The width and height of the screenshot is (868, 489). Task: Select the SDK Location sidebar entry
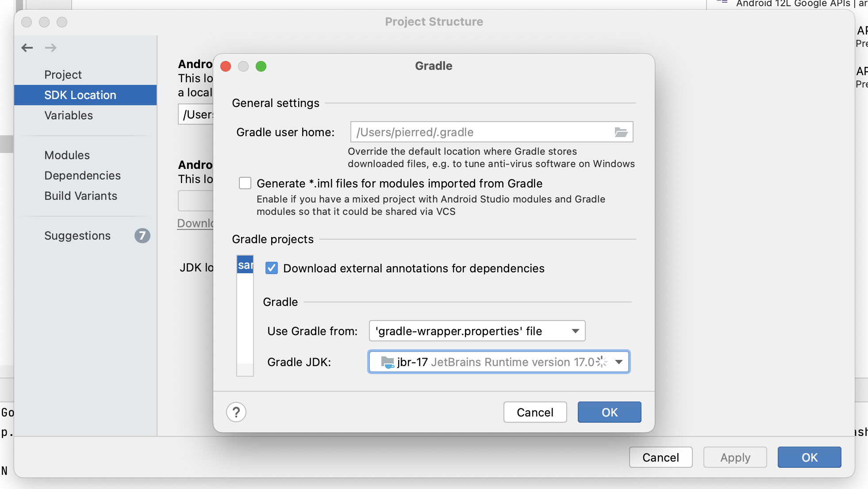tap(80, 95)
